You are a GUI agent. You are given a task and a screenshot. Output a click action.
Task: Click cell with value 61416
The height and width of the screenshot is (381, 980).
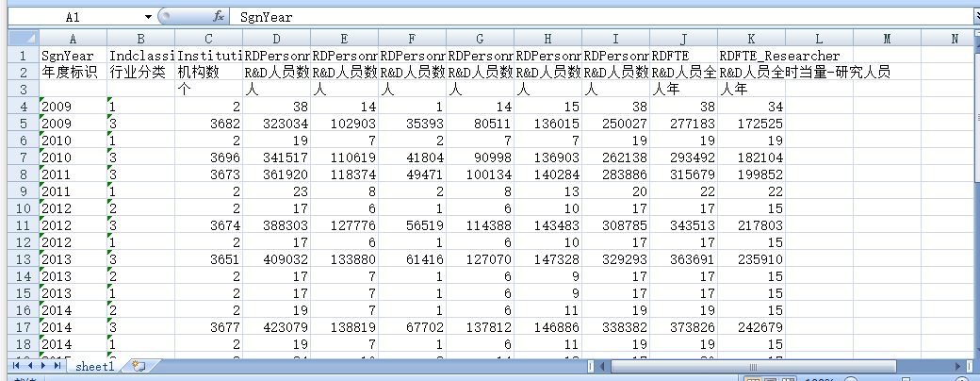412,259
